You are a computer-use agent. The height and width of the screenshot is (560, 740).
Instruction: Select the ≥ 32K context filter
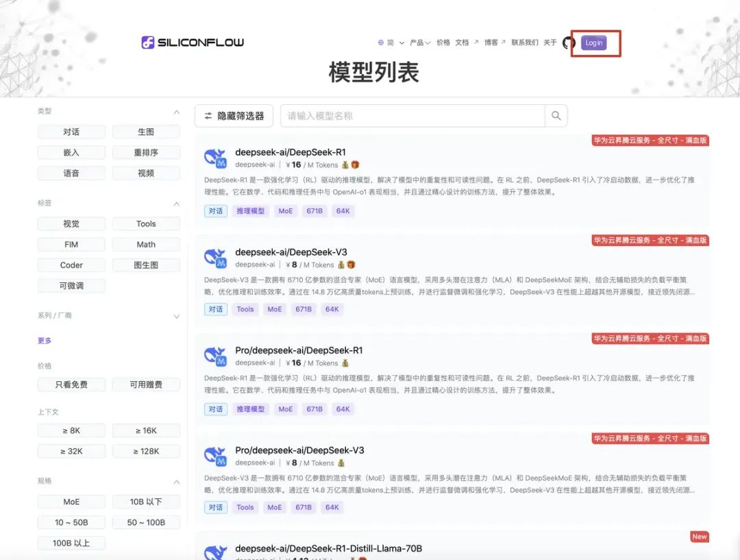pos(71,452)
